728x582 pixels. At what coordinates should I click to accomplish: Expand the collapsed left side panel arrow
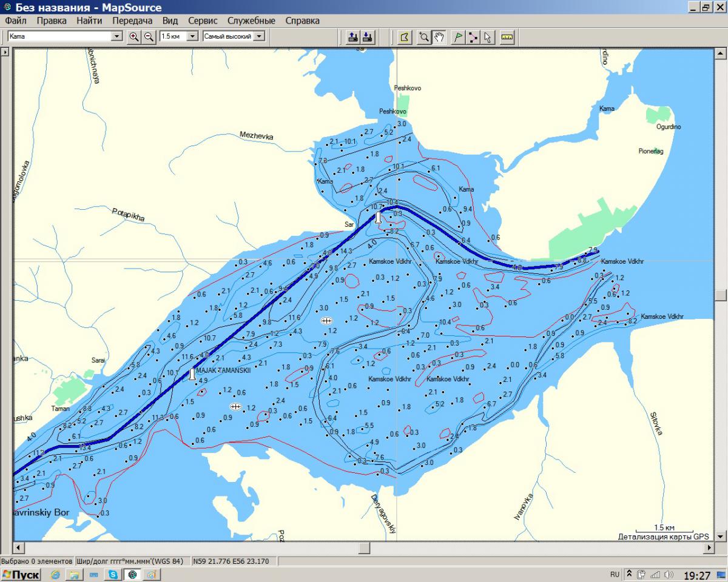tap(5, 53)
